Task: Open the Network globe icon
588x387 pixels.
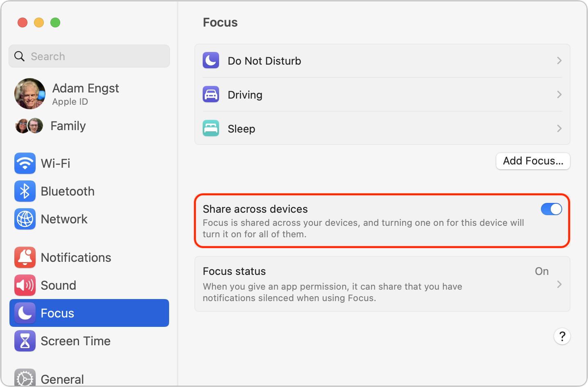Action: pyautogui.click(x=25, y=219)
